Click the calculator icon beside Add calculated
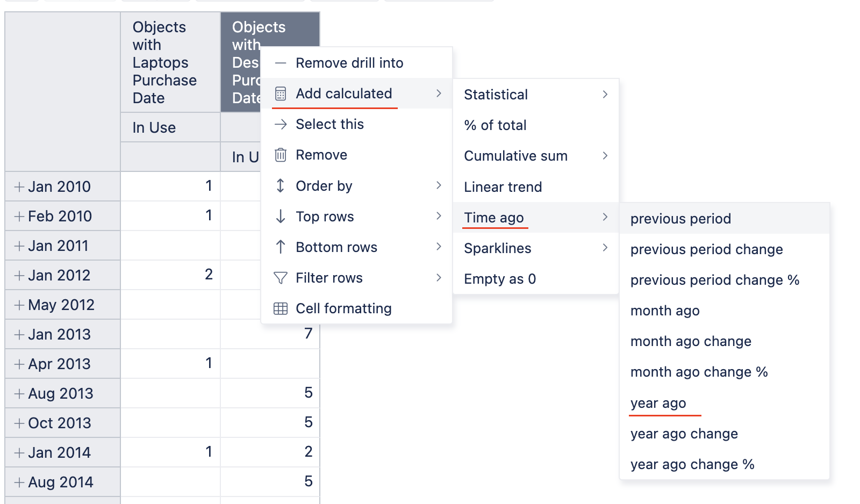Image resolution: width=860 pixels, height=504 pixels. [x=281, y=93]
